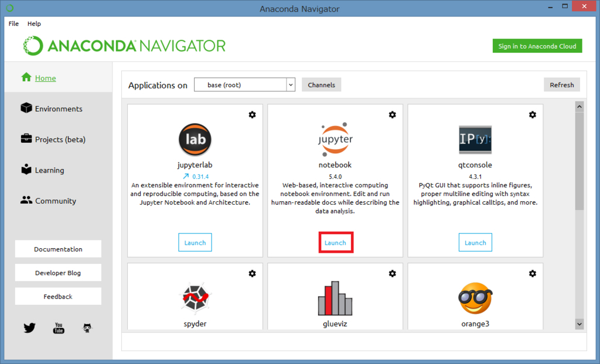Open the Twitter link icon
Viewport: 600px width, 364px height.
click(29, 328)
